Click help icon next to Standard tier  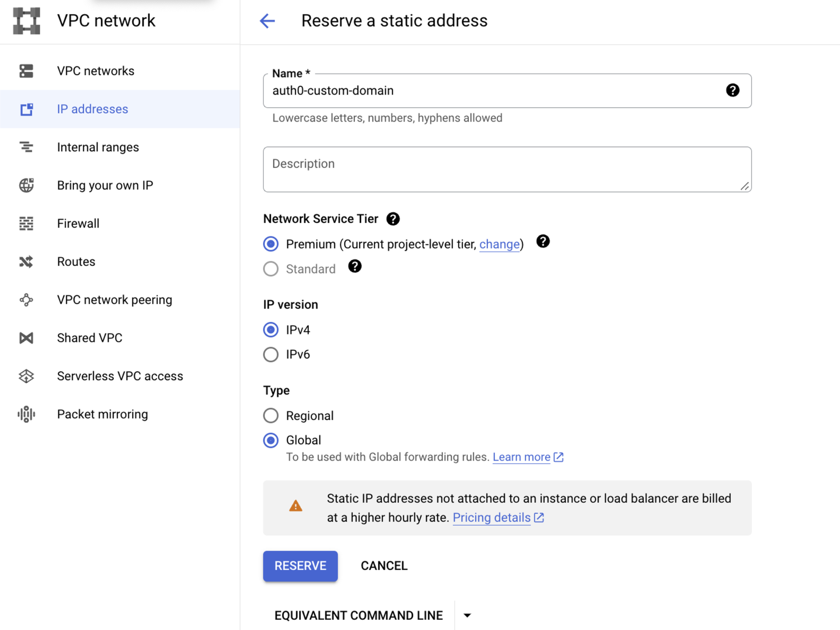click(x=355, y=267)
